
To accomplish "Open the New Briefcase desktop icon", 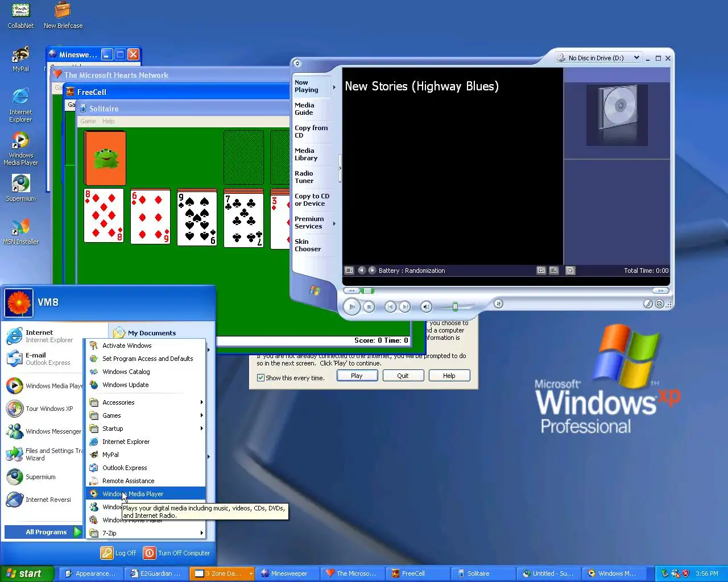I will pyautogui.click(x=63, y=15).
